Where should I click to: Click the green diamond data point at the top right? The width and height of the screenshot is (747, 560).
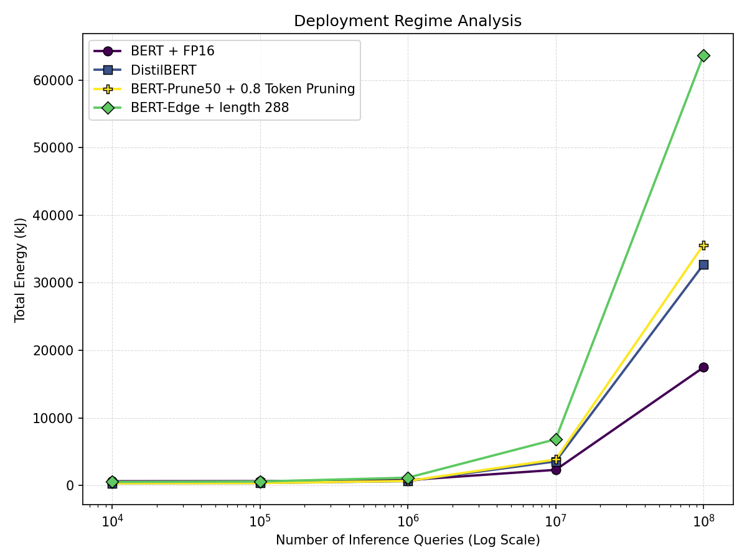(703, 56)
